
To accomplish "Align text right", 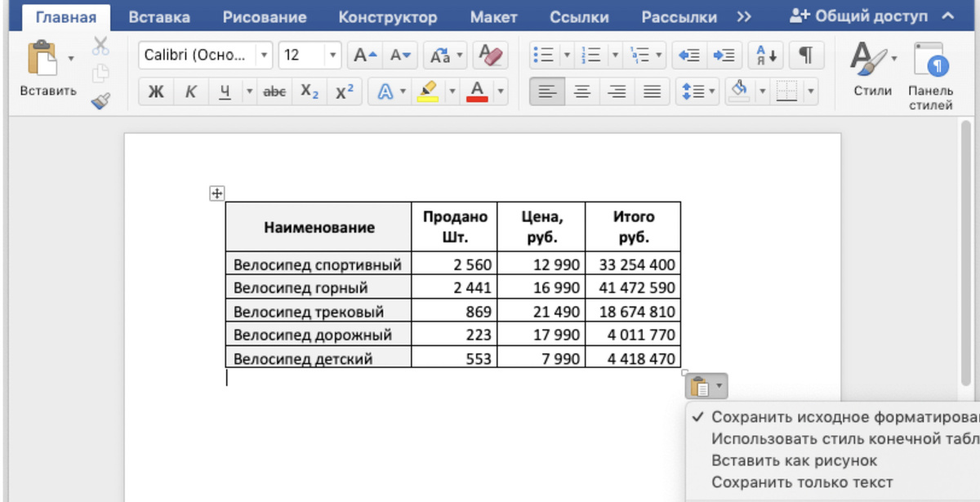I will pyautogui.click(x=617, y=92).
